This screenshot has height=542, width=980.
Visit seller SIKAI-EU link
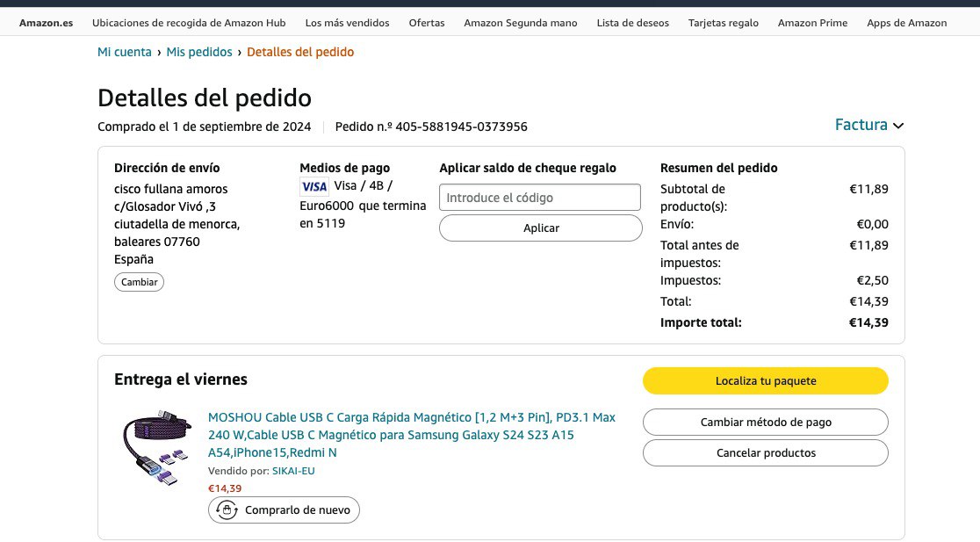point(293,471)
